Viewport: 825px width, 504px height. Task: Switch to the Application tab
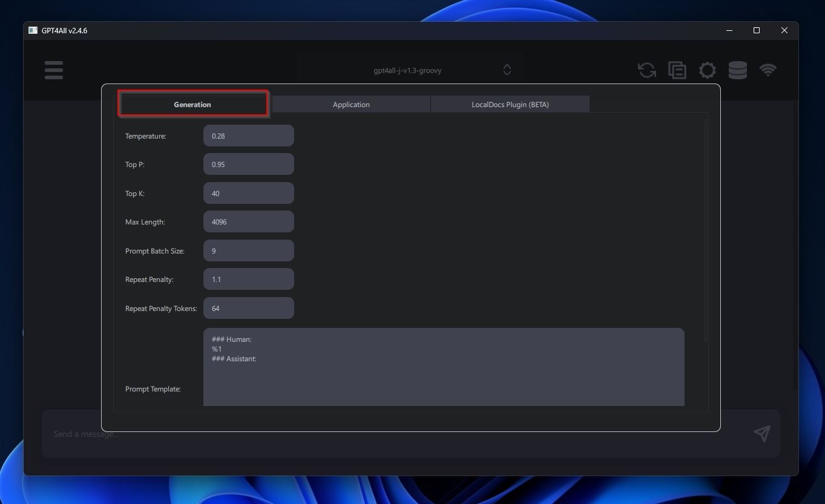tap(351, 105)
